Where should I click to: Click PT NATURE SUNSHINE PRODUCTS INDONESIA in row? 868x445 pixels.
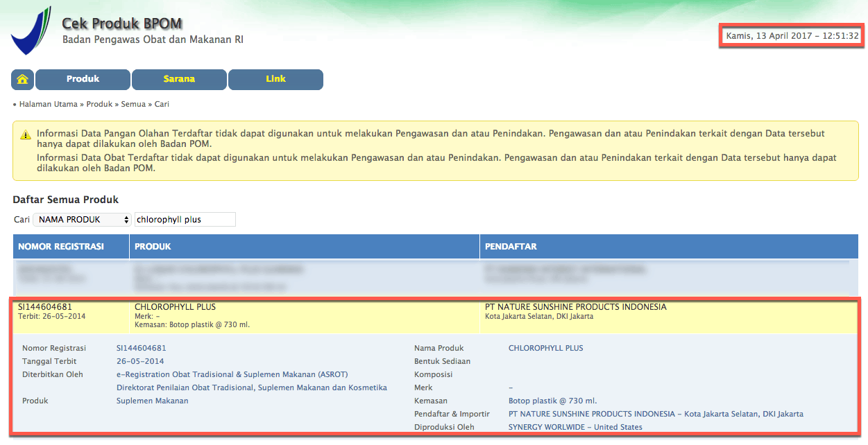(x=575, y=307)
